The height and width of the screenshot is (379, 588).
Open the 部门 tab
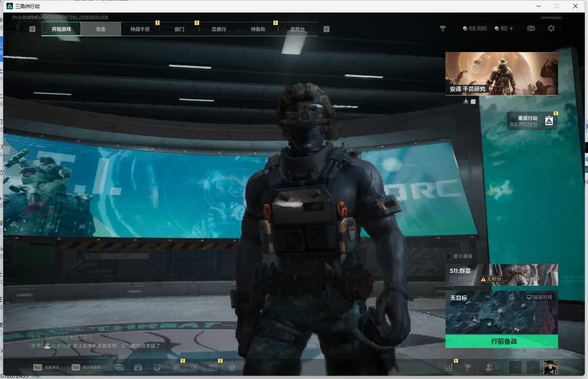179,29
